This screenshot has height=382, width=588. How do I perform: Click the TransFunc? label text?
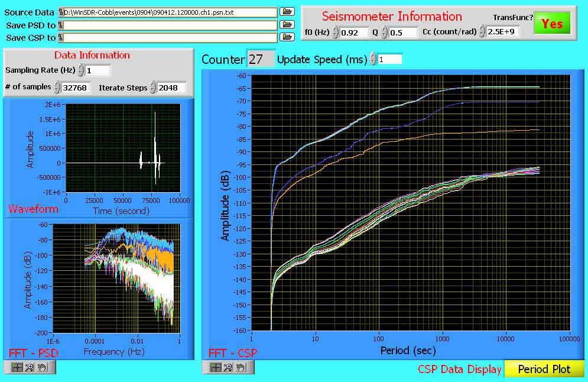tap(512, 17)
